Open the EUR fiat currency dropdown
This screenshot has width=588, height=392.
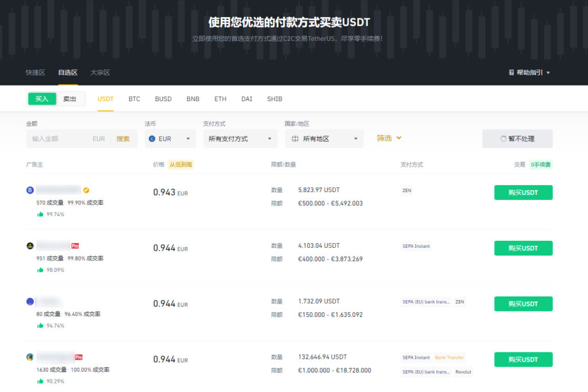point(170,139)
